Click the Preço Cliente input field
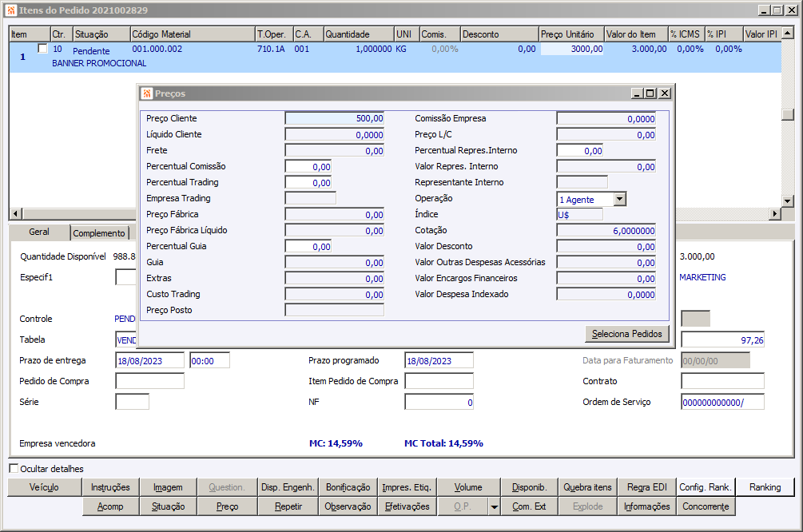Image resolution: width=803 pixels, height=532 pixels. click(334, 118)
